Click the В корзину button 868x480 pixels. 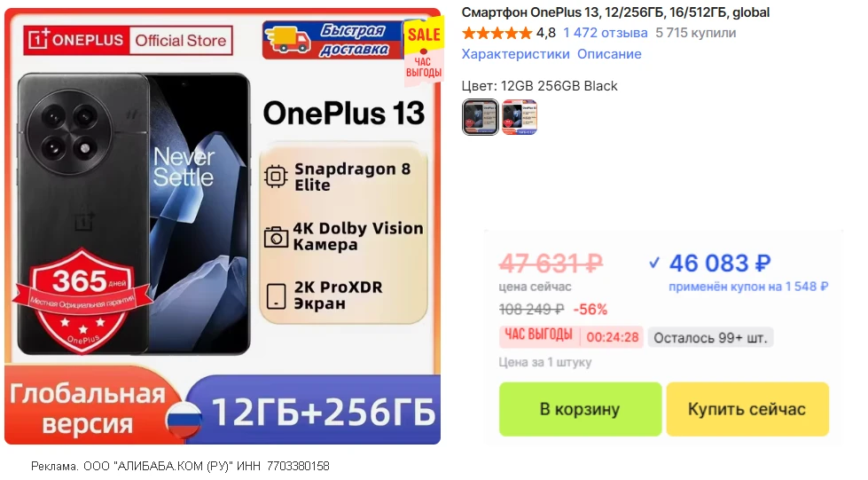click(580, 409)
